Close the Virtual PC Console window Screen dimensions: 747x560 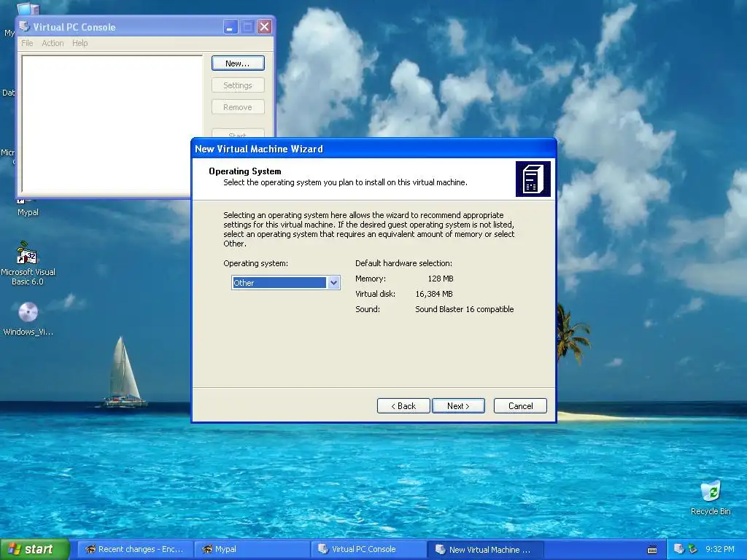[264, 27]
